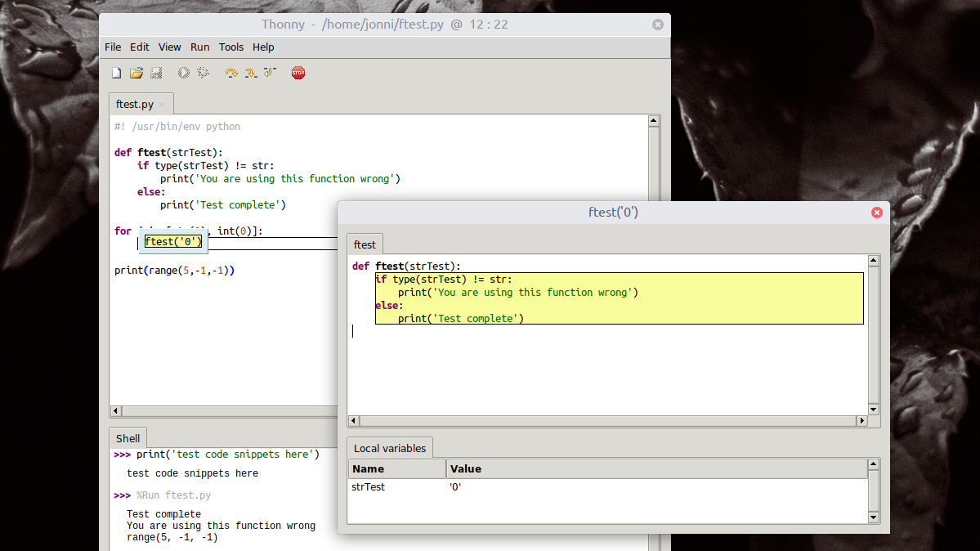Step over with the debugger arrow icon
Viewport: 980px width, 551px height.
click(231, 74)
